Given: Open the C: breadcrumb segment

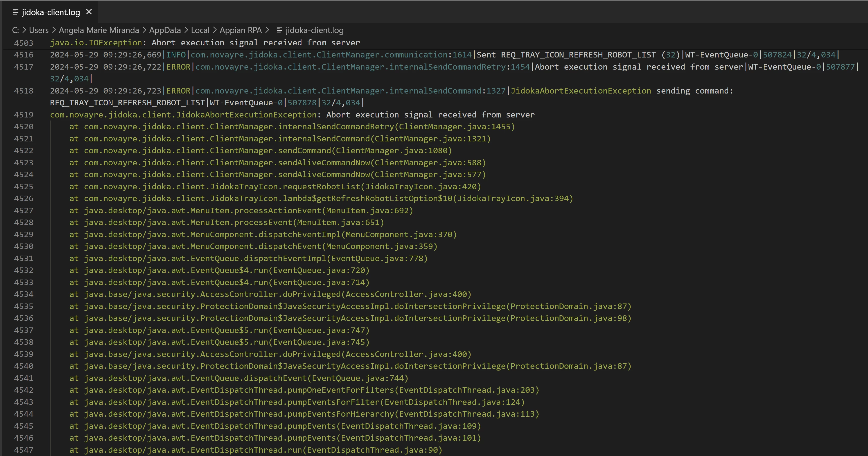Looking at the screenshot, I should [x=16, y=30].
